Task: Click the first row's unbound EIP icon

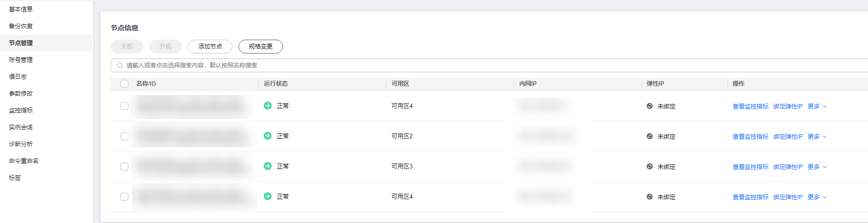Action: coord(649,106)
